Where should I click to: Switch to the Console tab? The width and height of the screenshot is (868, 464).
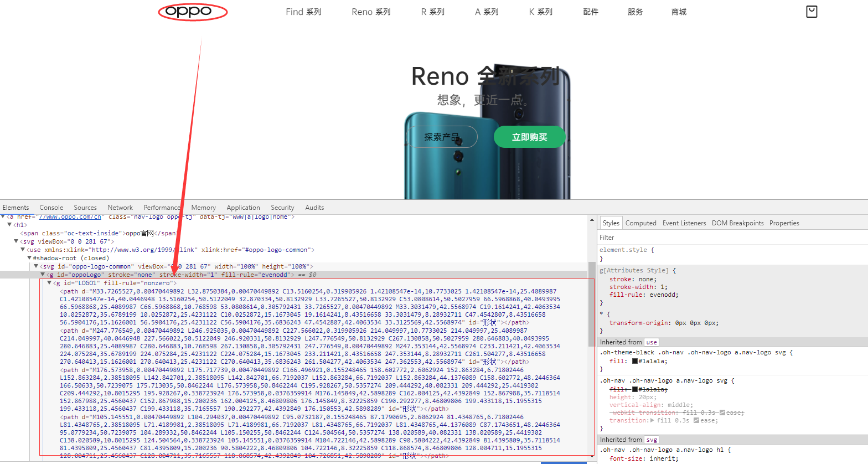[51, 208]
